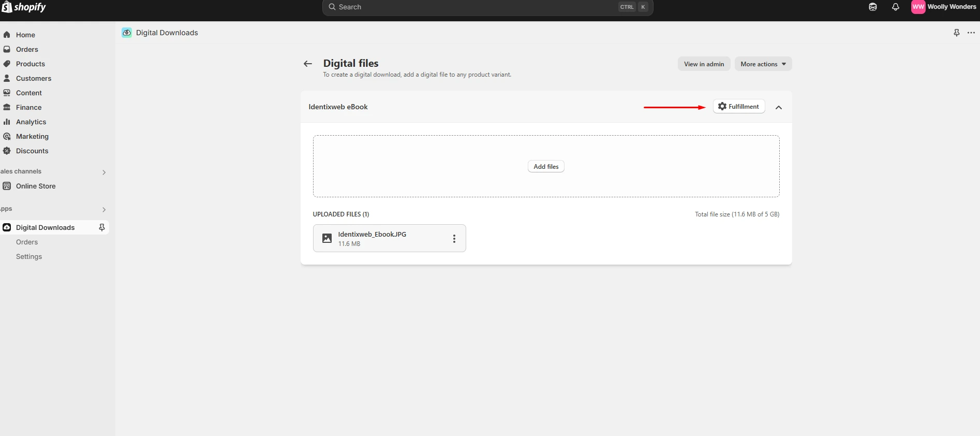Viewport: 980px width, 436px height.
Task: Click the Fulfillment button
Action: pos(738,107)
